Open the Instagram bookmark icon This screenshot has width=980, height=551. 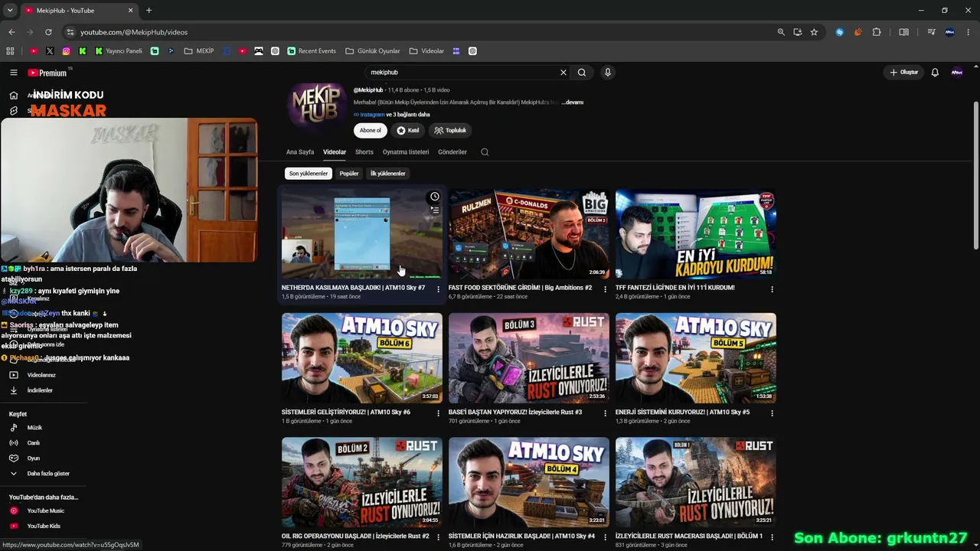coord(67,51)
